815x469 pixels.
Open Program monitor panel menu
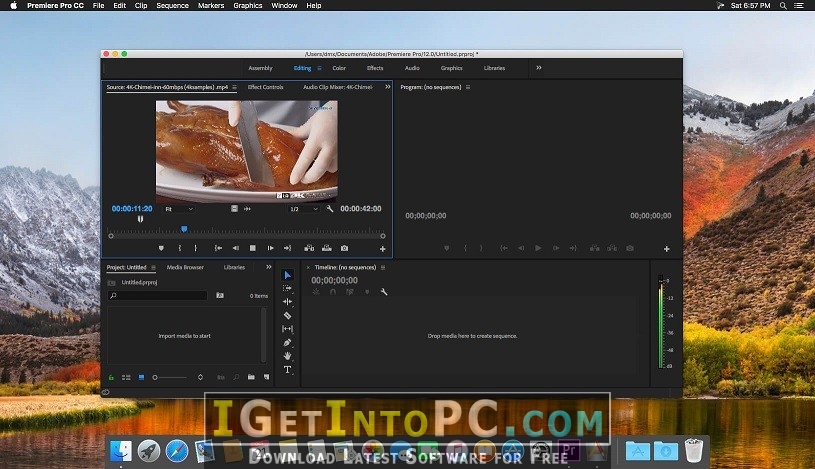tap(468, 87)
